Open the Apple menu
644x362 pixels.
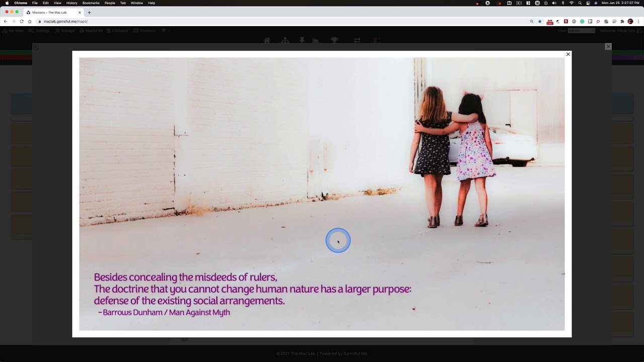7,3
